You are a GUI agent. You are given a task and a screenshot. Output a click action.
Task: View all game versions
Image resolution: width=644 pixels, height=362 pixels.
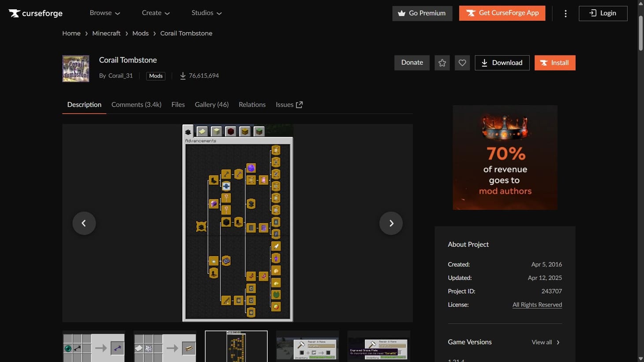tap(546, 342)
